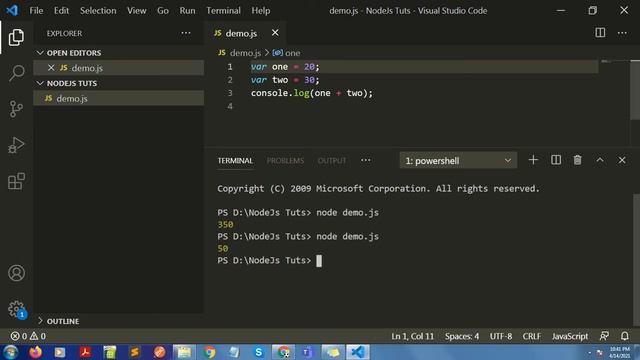Change line endings via CRLF status item
The width and height of the screenshot is (640, 360).
pos(531,336)
